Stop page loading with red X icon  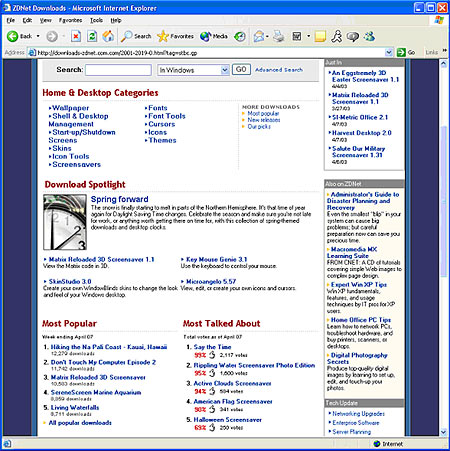point(76,36)
